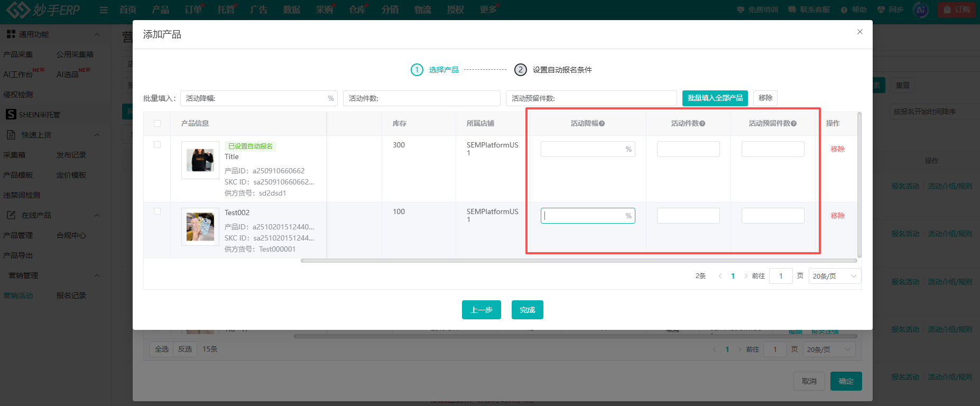The height and width of the screenshot is (406, 980).
Task: Click the 同步 sync icon
Action: [881, 10]
